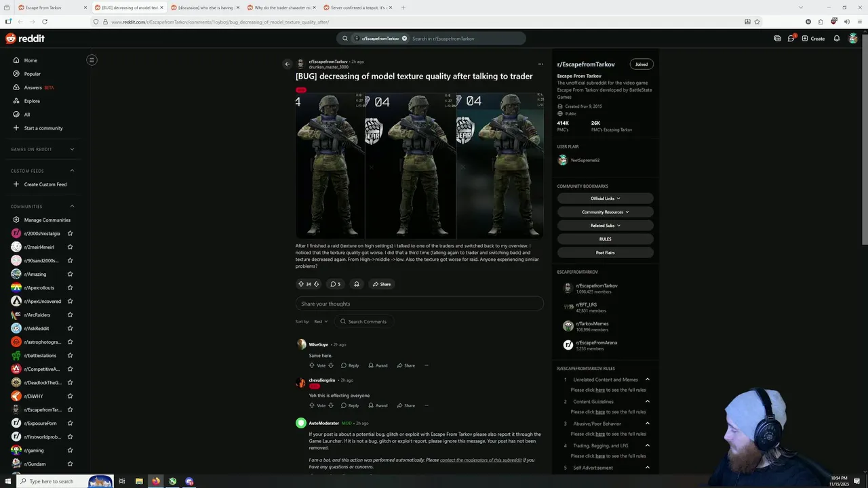The image size is (868, 488).
Task: Open the Sort by Best dropdown
Action: pos(321,321)
